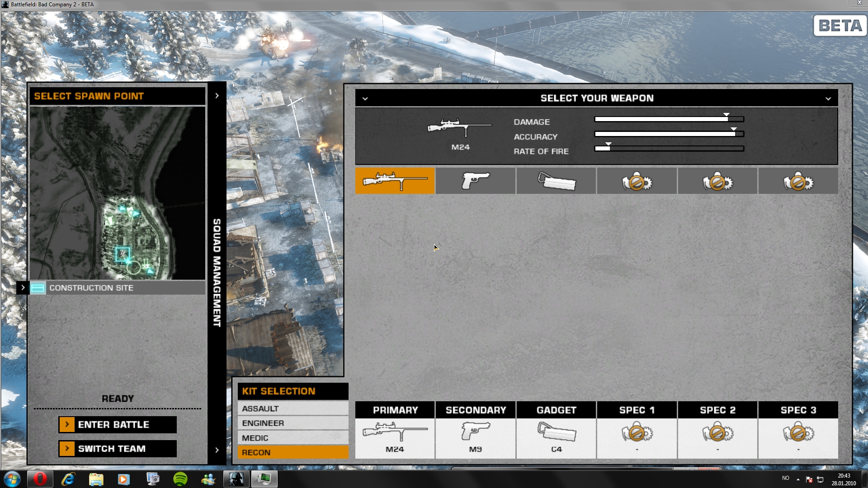Click the Battlefield game taskbar icon
This screenshot has height=488, width=868.
click(x=236, y=479)
